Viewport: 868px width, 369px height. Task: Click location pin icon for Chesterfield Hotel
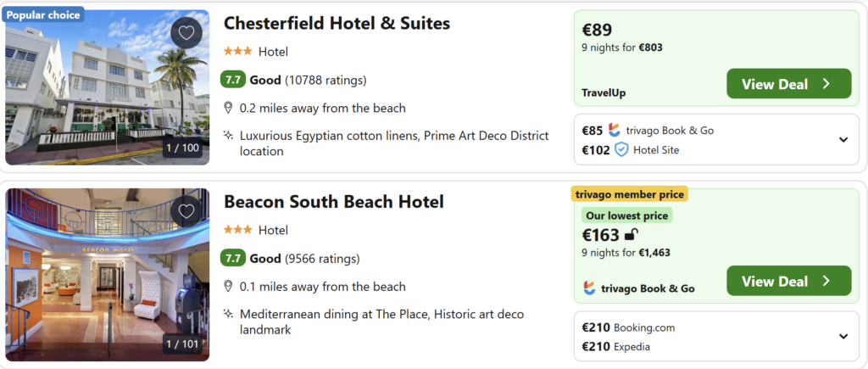click(x=228, y=108)
